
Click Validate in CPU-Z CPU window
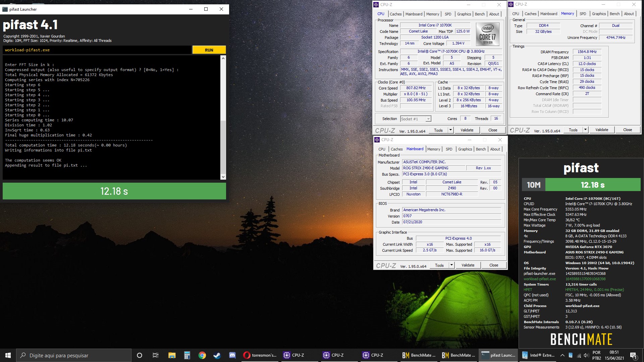[x=467, y=130]
